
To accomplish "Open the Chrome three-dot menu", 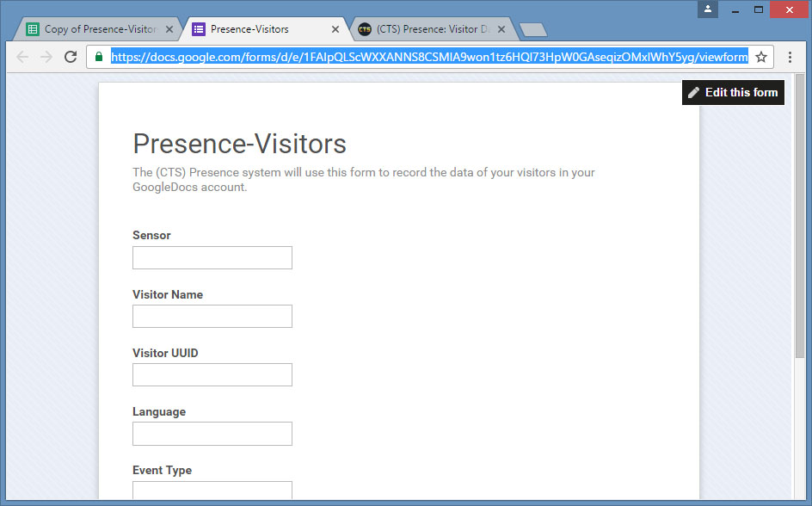I will [790, 57].
